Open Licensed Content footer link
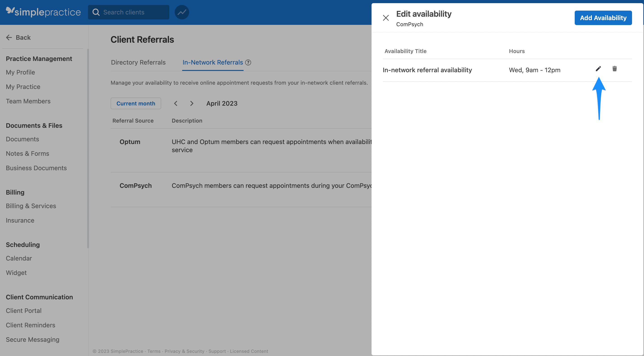The height and width of the screenshot is (356, 644). coord(249,351)
